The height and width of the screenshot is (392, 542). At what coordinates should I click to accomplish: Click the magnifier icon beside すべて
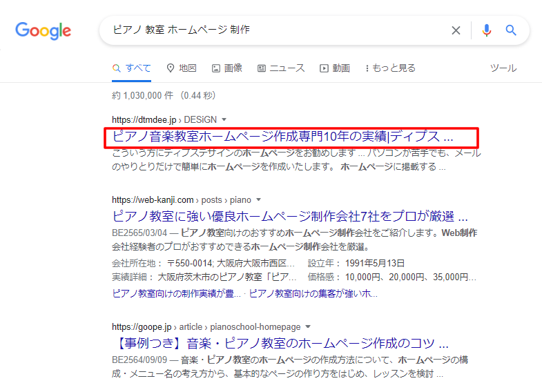pyautogui.click(x=117, y=68)
